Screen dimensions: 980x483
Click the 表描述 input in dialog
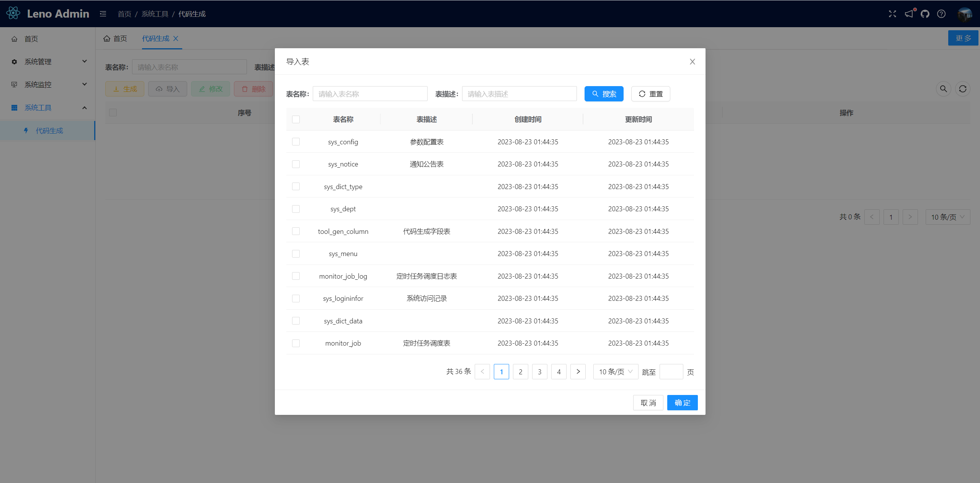coord(519,94)
